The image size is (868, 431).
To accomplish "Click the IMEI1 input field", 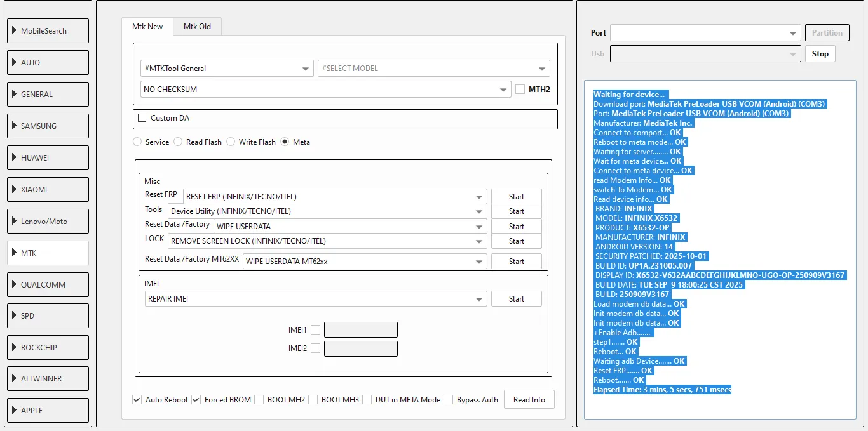I will pos(360,330).
